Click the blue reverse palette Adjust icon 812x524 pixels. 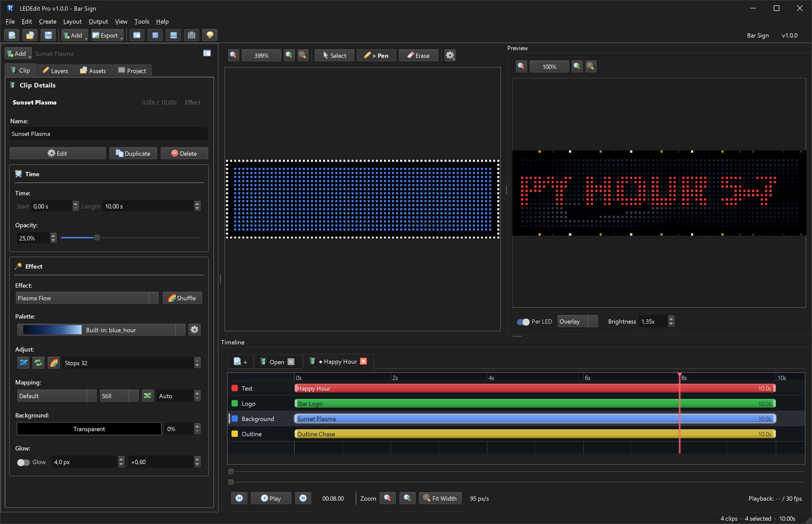23,363
